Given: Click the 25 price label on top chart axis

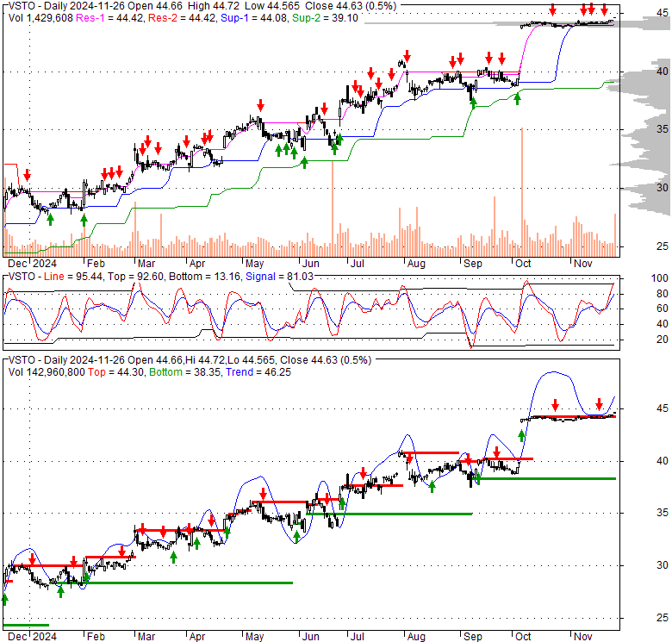Looking at the screenshot, I should click(x=663, y=246).
